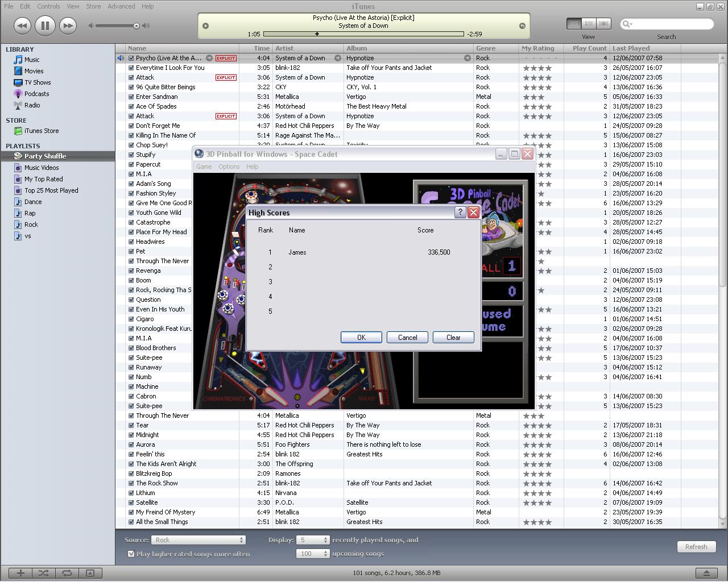The height and width of the screenshot is (582, 728).
Task: Click the song playback progress bar
Action: pyautogui.click(x=363, y=34)
